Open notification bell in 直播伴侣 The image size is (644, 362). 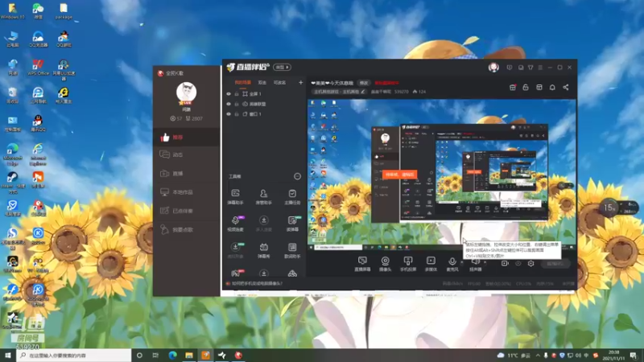point(552,88)
